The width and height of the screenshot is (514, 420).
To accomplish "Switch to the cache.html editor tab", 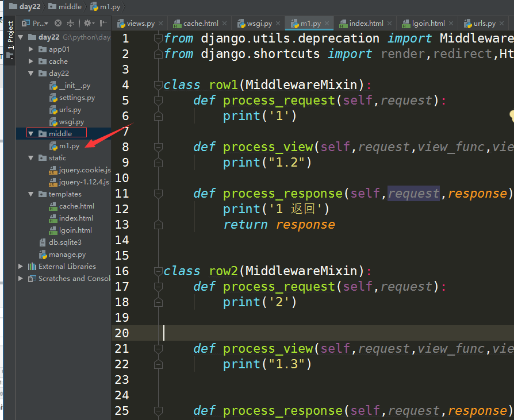I will click(x=201, y=24).
